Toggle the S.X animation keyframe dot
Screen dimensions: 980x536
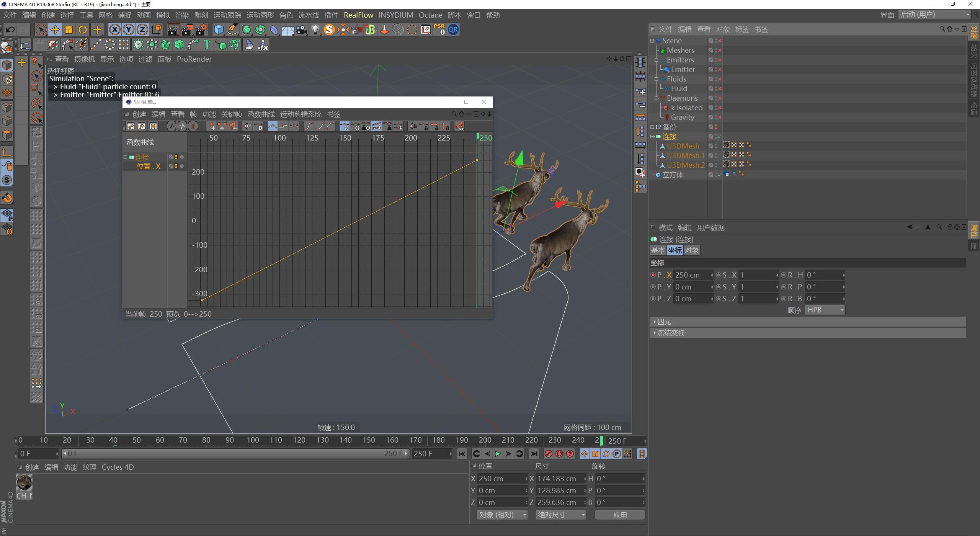coord(719,275)
